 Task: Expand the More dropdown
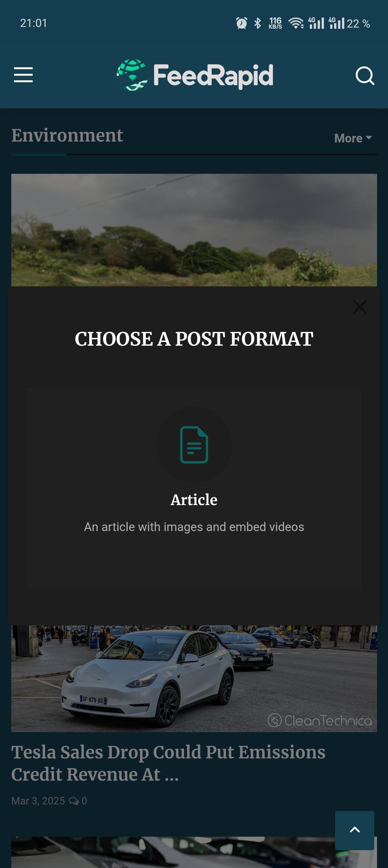353,138
